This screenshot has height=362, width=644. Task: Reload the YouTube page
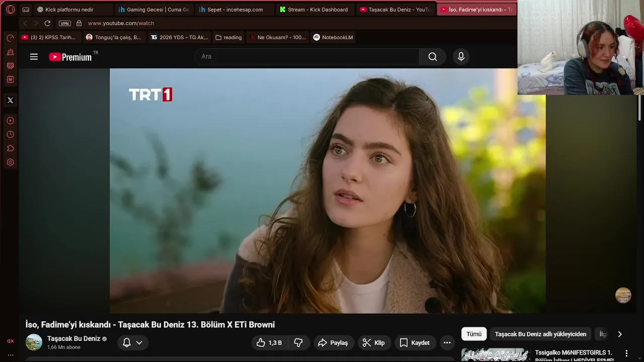tap(47, 23)
